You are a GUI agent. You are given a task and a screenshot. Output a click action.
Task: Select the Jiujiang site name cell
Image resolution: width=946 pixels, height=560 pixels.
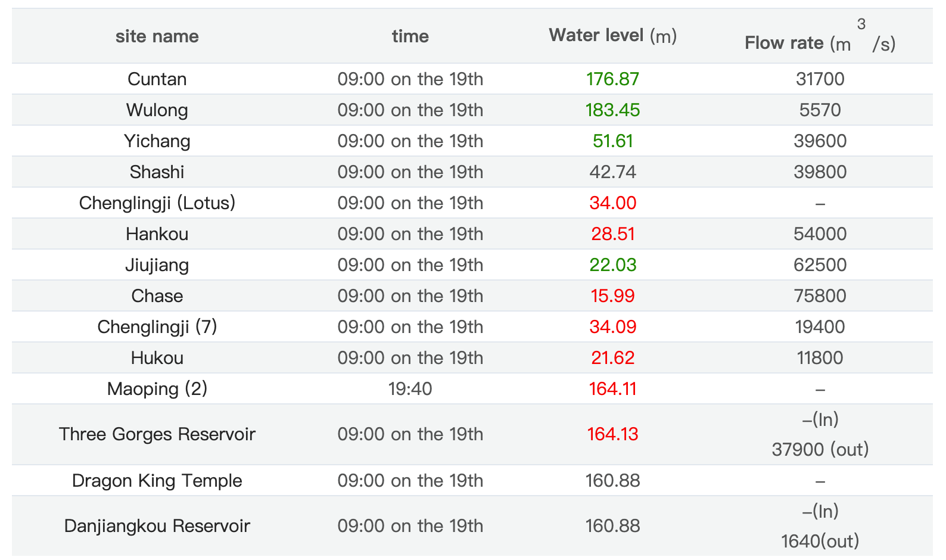click(157, 265)
